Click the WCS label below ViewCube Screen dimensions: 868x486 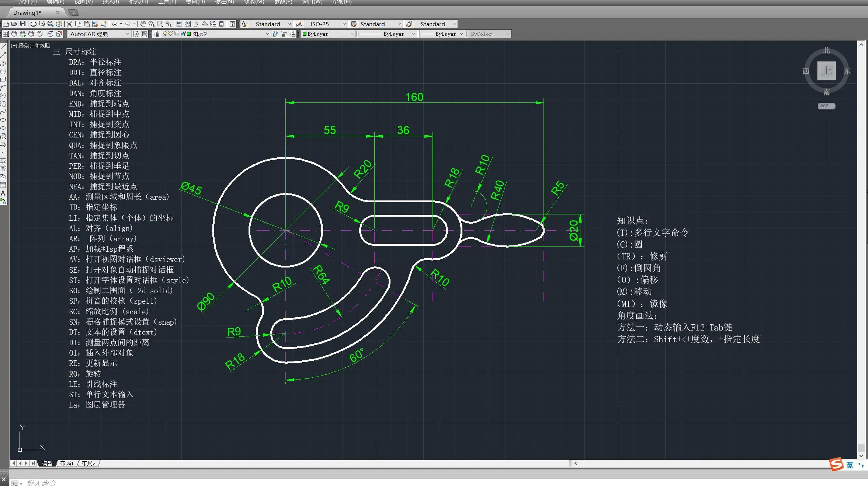coord(826,106)
